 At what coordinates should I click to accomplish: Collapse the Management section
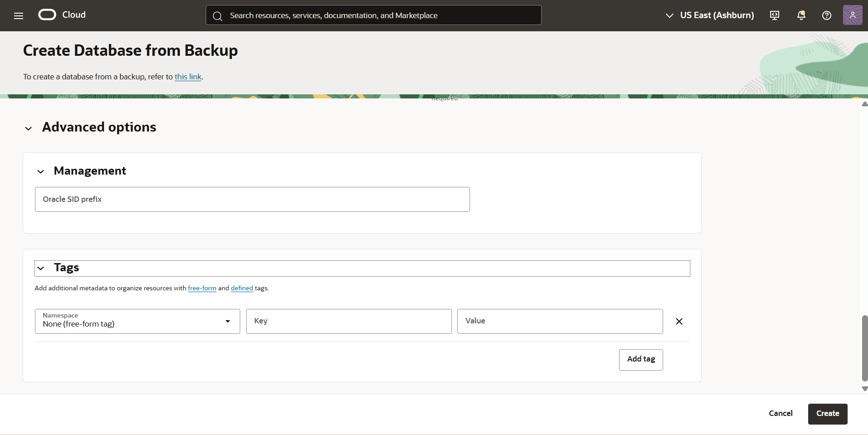pos(41,171)
